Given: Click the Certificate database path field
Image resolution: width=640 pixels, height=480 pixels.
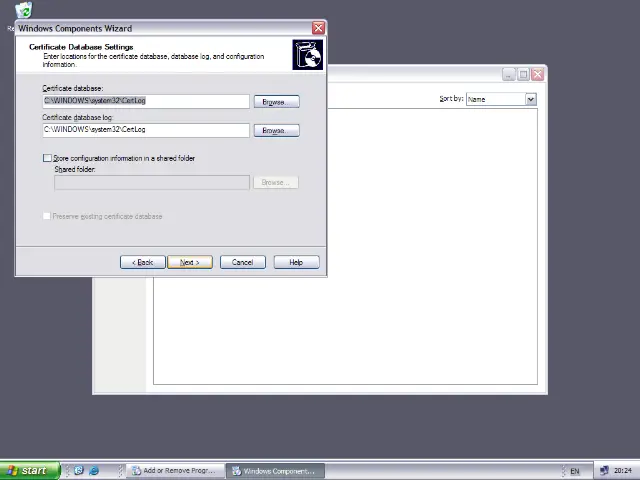Looking at the screenshot, I should pyautogui.click(x=146, y=101).
